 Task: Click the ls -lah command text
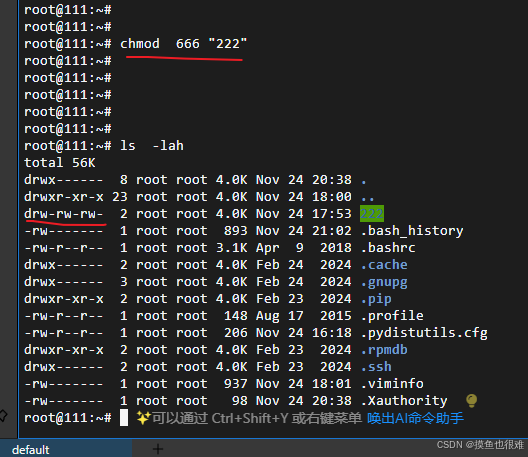point(152,146)
